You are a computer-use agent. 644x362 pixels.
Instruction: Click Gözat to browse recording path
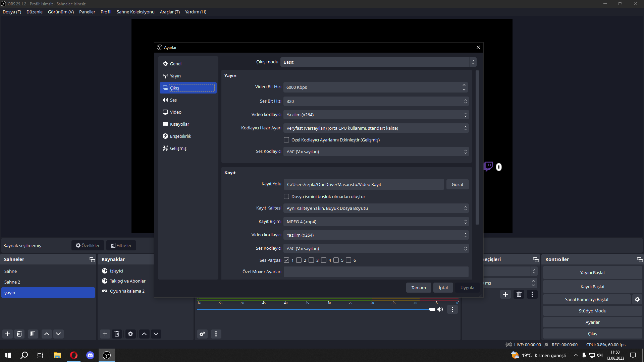pyautogui.click(x=458, y=184)
